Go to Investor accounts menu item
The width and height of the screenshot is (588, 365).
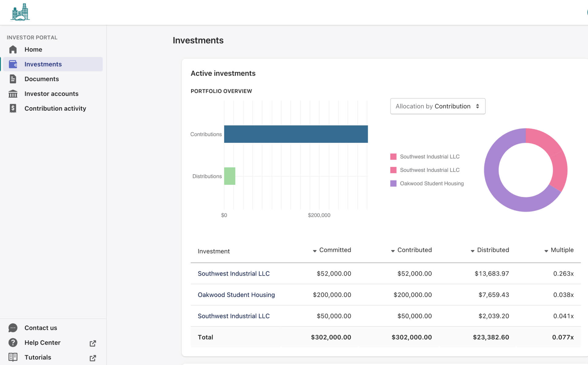point(51,94)
